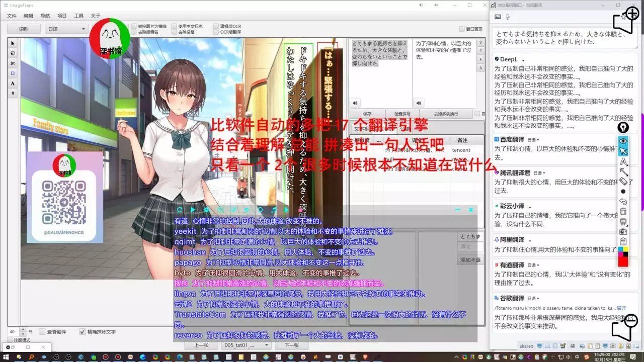644x362 pixels.
Task: Toggle the 精确抹除文字 checkbox
Action: [83, 332]
